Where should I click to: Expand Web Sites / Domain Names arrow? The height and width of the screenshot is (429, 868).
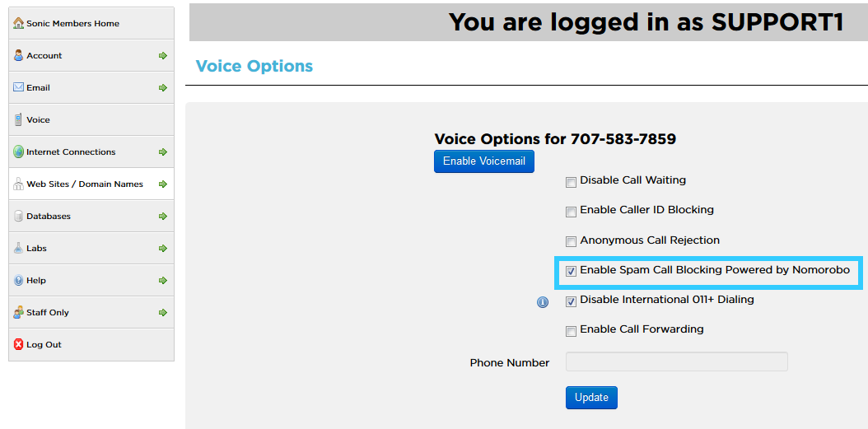click(x=163, y=184)
